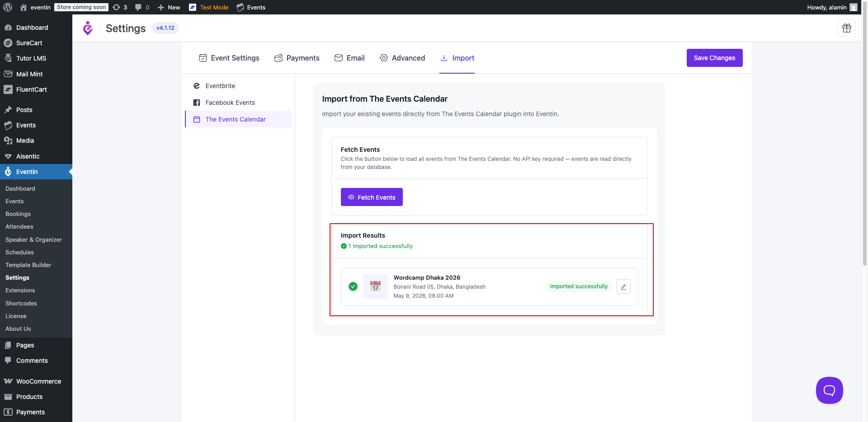The image size is (868, 422).
Task: Click the Save Changes button
Action: pyautogui.click(x=714, y=58)
